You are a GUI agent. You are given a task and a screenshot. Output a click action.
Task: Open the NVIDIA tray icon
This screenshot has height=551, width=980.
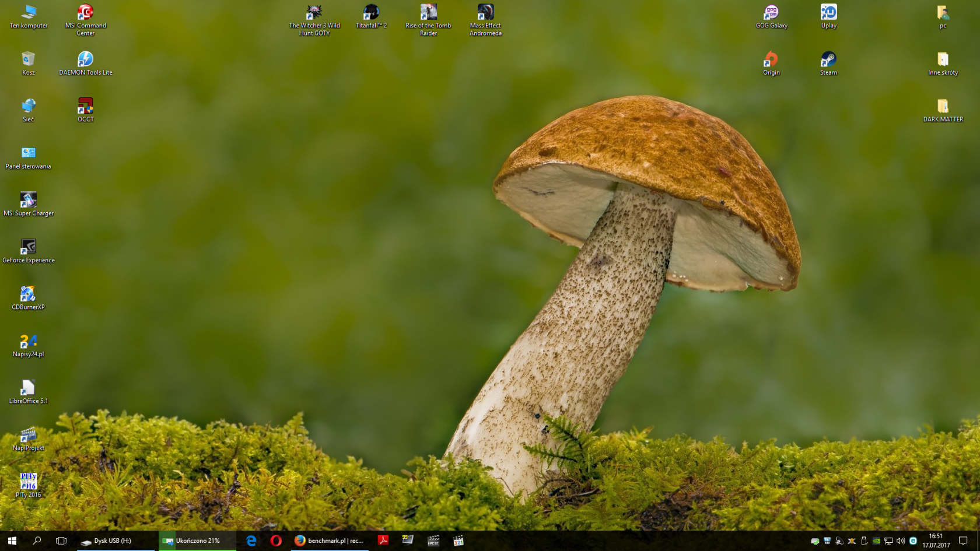[876, 541]
